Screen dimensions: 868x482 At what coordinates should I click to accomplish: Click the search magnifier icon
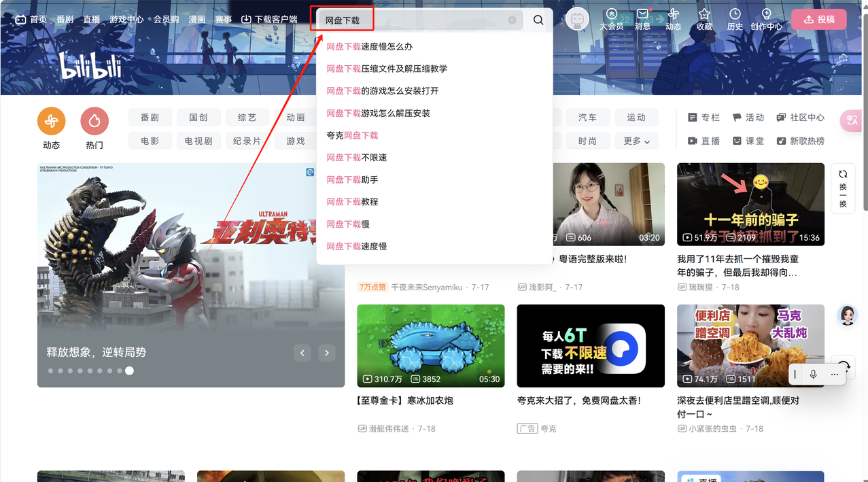[x=538, y=20]
